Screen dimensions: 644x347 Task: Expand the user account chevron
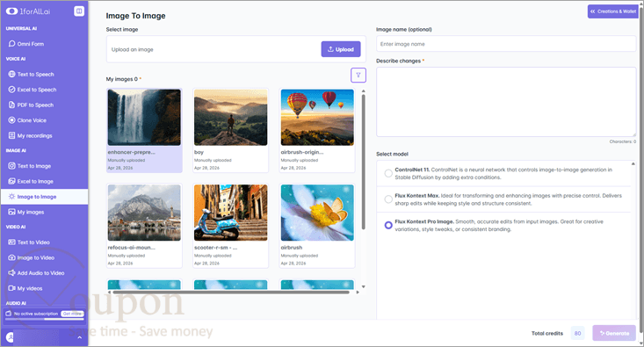[x=80, y=337]
